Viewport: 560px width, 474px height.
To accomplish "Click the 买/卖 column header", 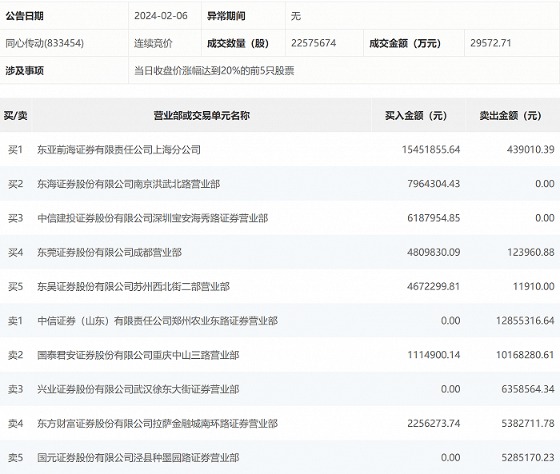I will click(15, 115).
